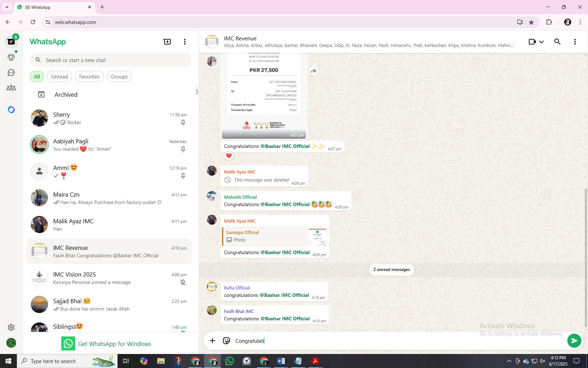The image size is (588, 368).
Task: Open WhatsApp settings gear icon
Action: (x=11, y=327)
